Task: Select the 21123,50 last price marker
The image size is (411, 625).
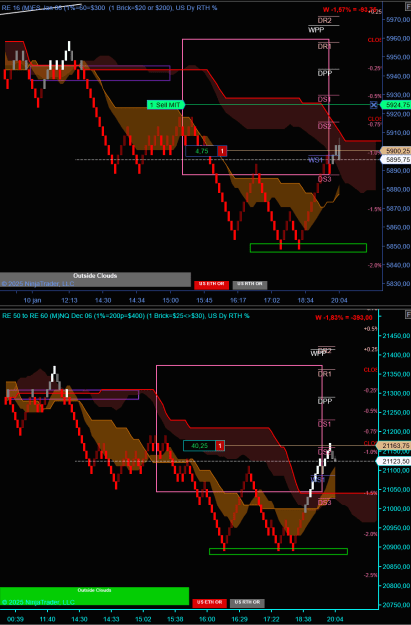Action: click(x=395, y=461)
